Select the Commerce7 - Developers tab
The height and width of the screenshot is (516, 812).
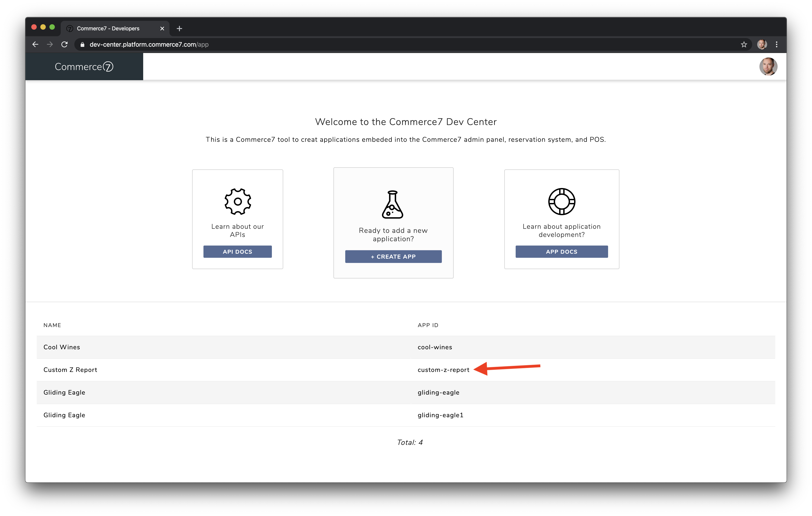[108, 29]
